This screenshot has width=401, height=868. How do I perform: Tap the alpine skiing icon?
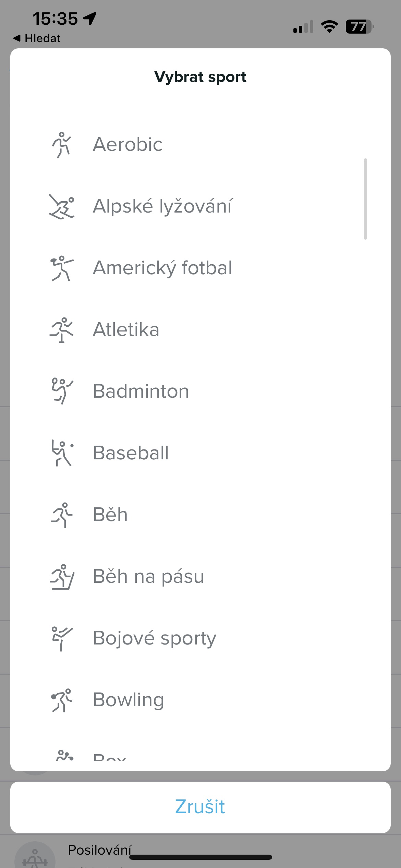[62, 206]
